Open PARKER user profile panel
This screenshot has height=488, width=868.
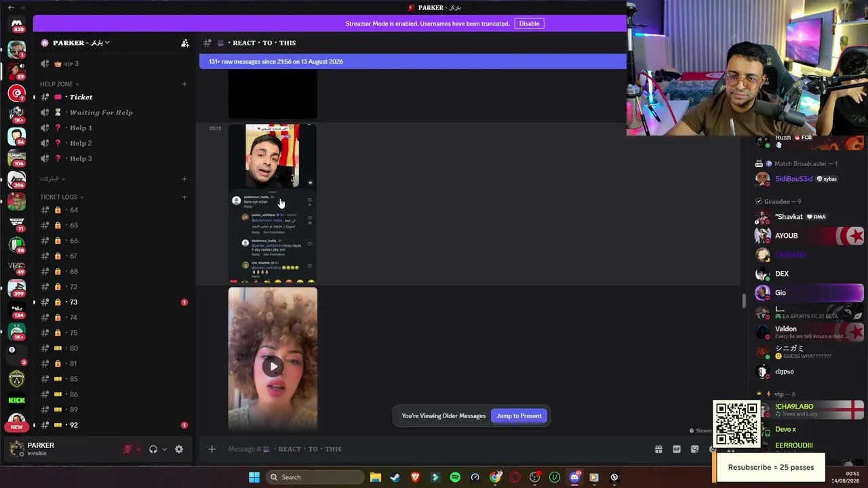tap(62, 449)
